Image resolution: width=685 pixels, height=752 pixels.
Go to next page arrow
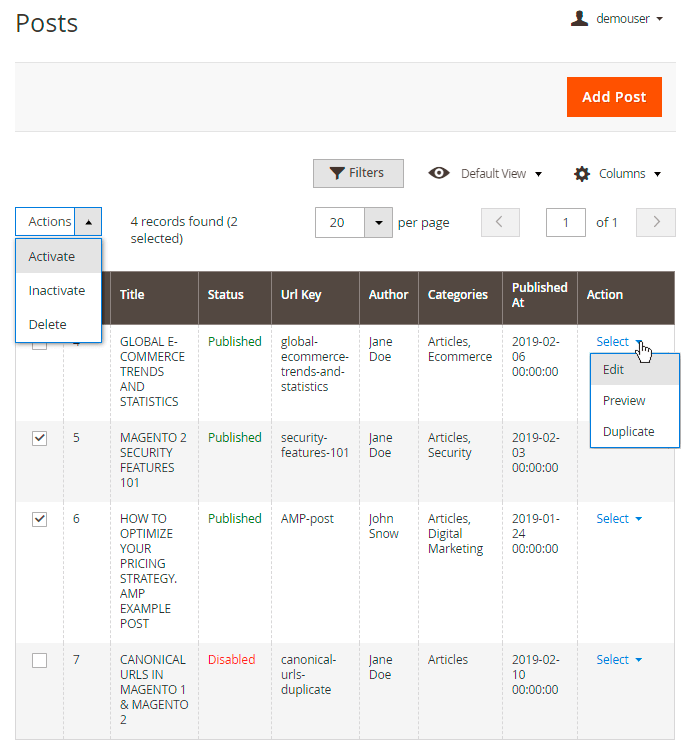coord(656,222)
